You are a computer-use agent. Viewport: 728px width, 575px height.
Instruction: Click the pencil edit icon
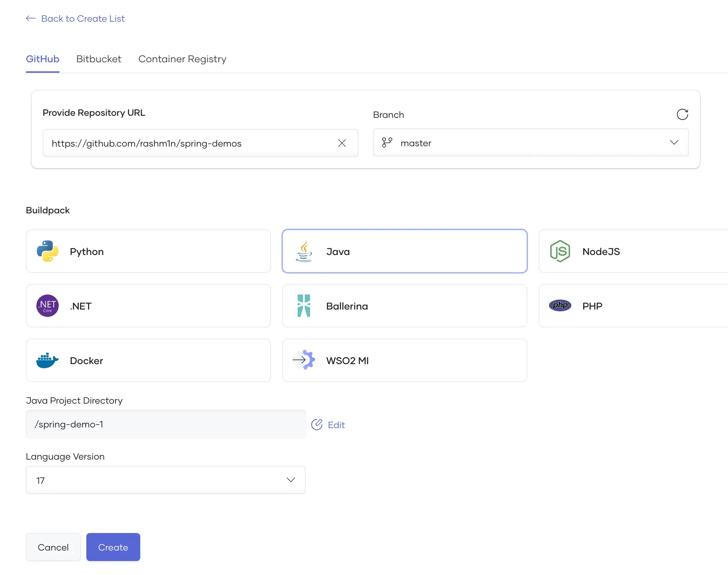(x=317, y=425)
